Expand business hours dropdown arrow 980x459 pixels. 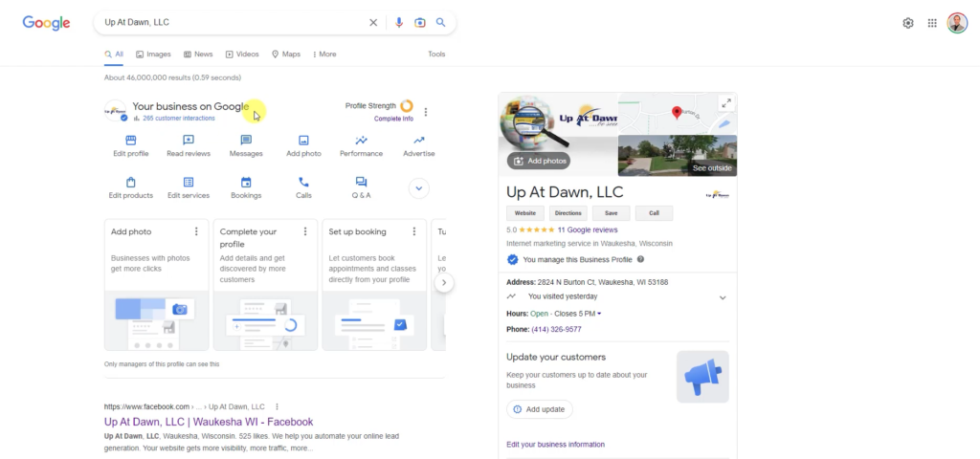599,314
